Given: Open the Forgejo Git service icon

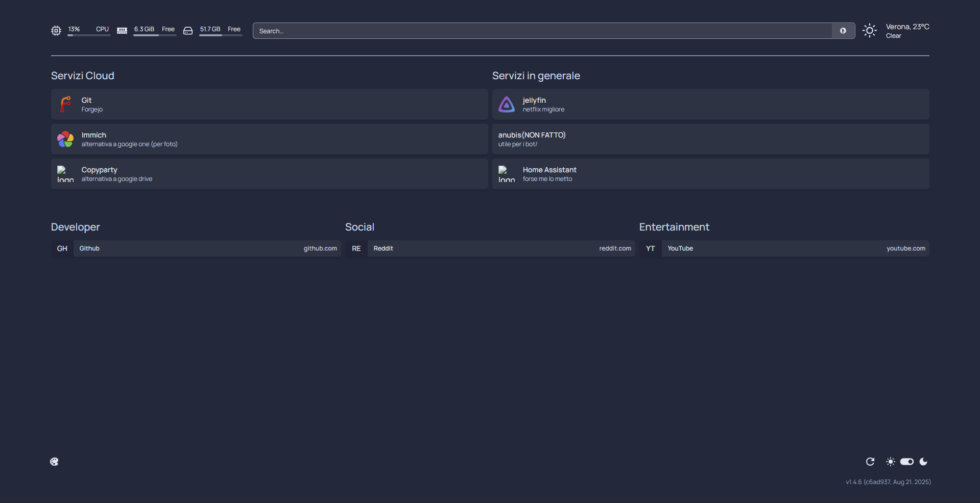Looking at the screenshot, I should 65,104.
